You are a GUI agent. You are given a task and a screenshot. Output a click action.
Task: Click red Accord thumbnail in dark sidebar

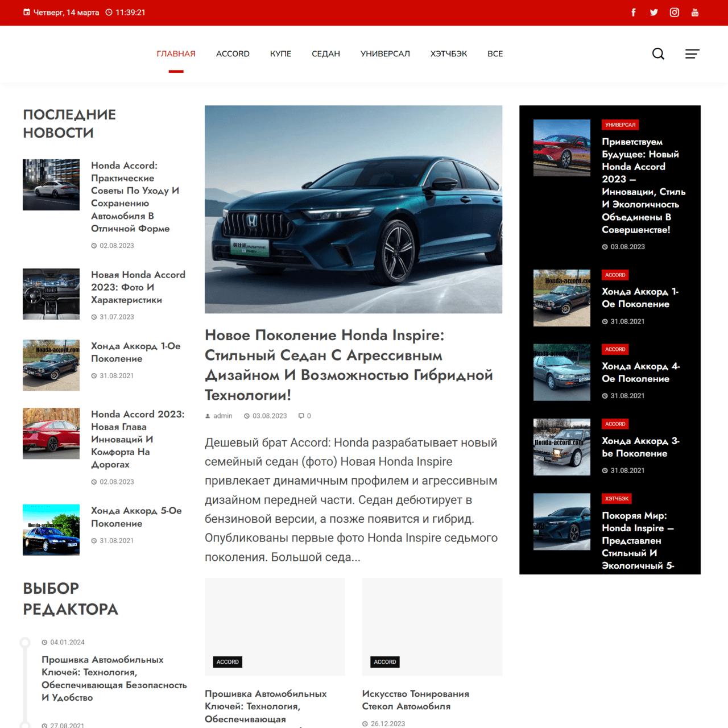pyautogui.click(x=562, y=148)
